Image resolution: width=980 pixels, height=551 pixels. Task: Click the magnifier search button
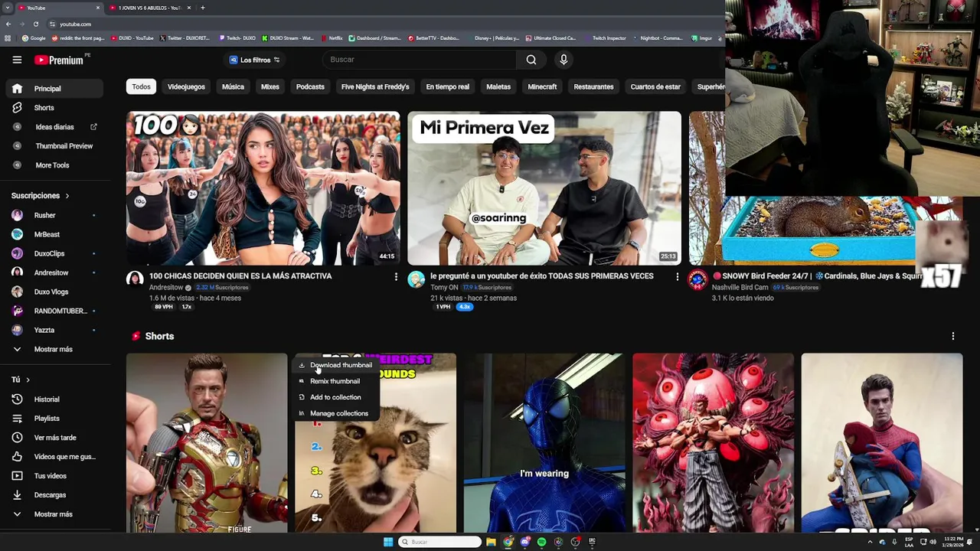[x=531, y=60]
